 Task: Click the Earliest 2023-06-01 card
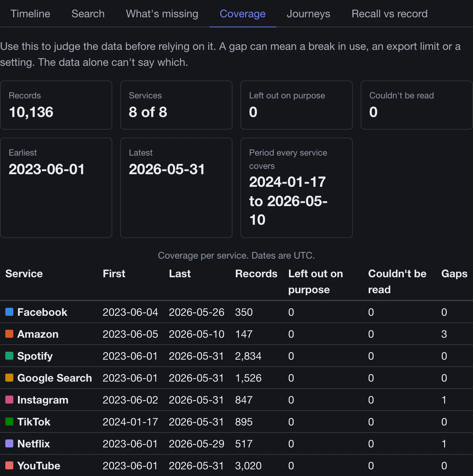click(x=56, y=188)
